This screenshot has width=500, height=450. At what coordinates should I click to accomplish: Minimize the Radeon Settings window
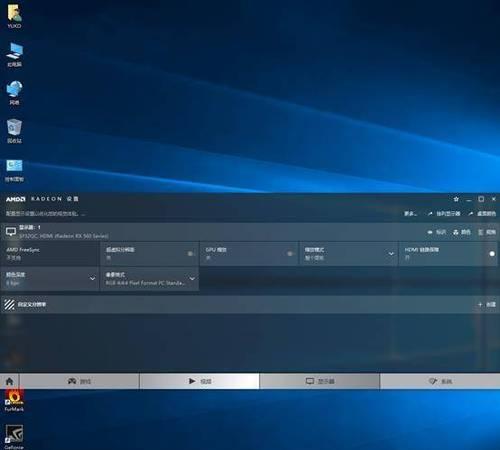coord(469,199)
